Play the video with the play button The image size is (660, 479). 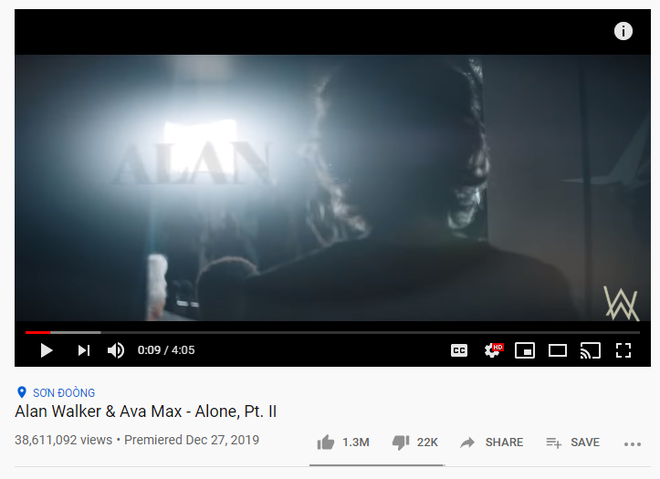46,350
